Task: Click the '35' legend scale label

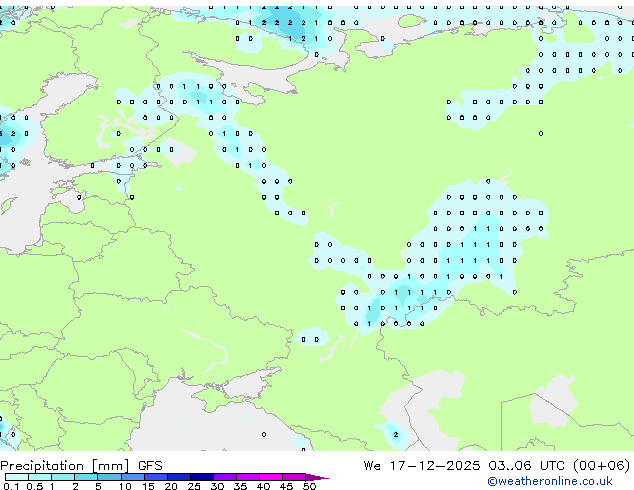Action: [x=240, y=486]
